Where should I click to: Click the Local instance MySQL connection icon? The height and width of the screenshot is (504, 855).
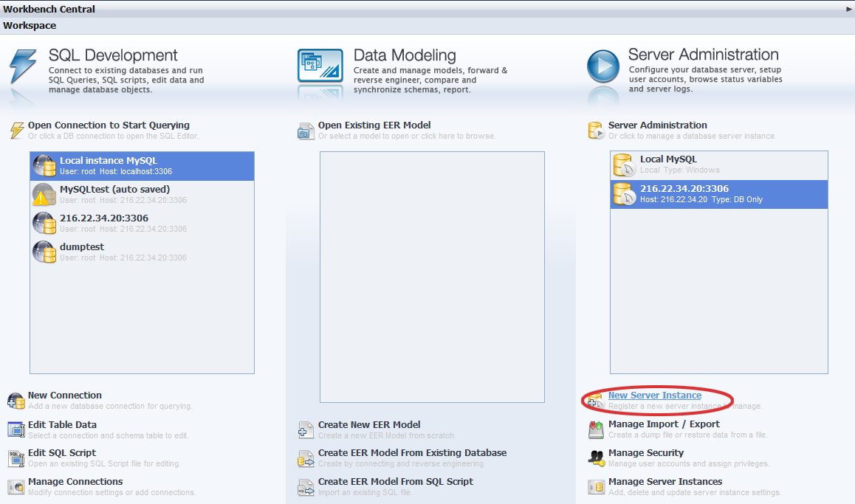44,165
